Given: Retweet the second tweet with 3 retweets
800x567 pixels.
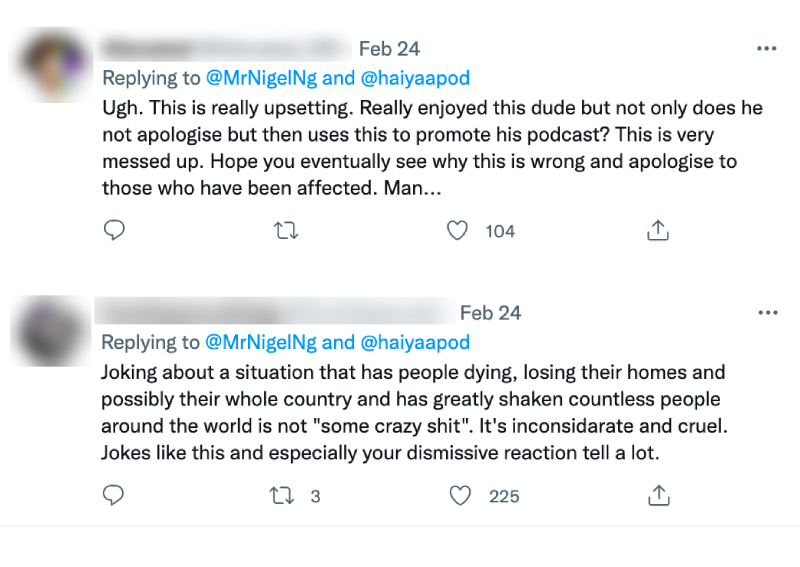Looking at the screenshot, I should point(286,495).
